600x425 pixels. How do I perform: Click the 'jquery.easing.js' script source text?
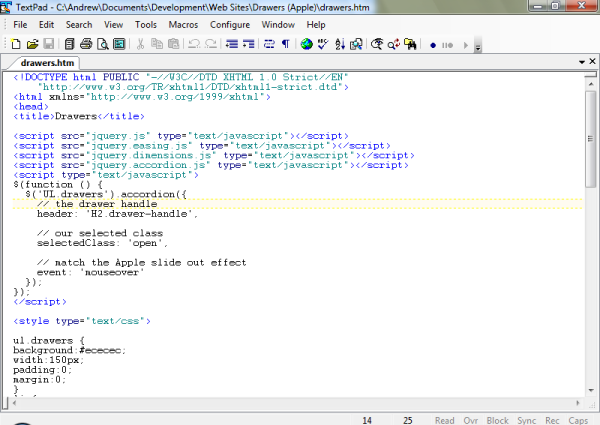coord(140,146)
